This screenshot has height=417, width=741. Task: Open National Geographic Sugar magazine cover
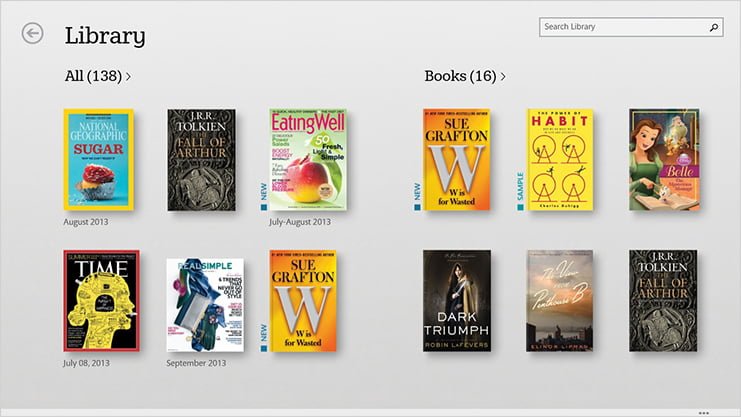click(x=99, y=159)
